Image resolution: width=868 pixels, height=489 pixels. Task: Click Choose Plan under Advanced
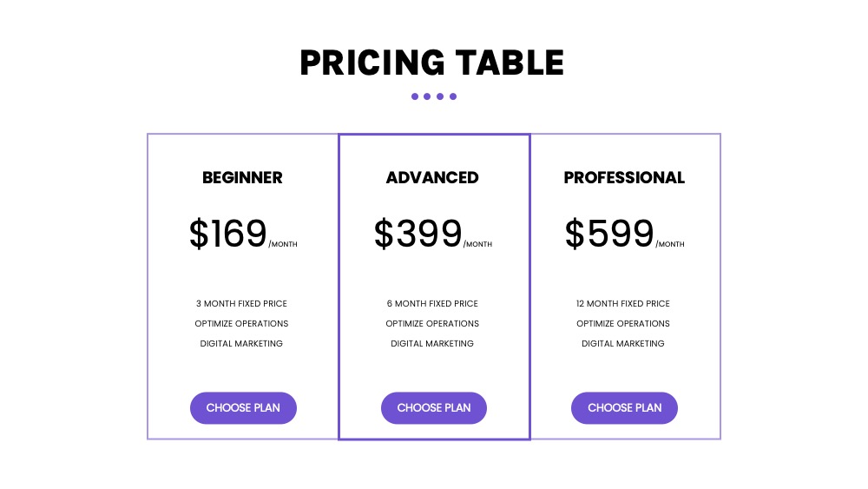click(433, 408)
